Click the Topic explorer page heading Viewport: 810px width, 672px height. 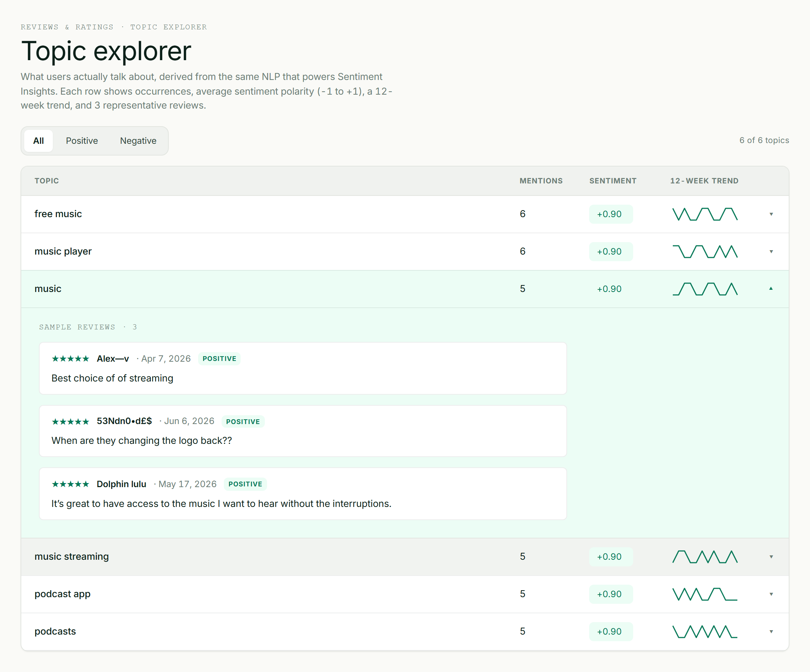click(x=106, y=51)
